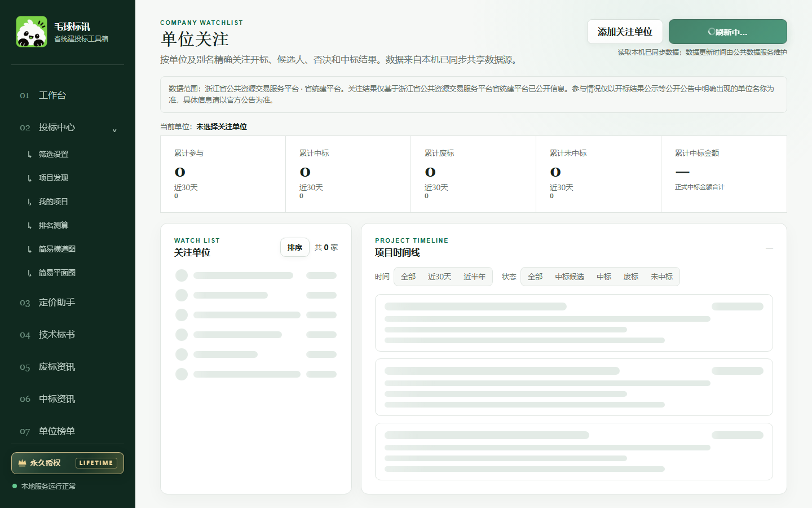Click the green dot beside 本地服务运行正常
The width and height of the screenshot is (812, 508).
[15, 486]
